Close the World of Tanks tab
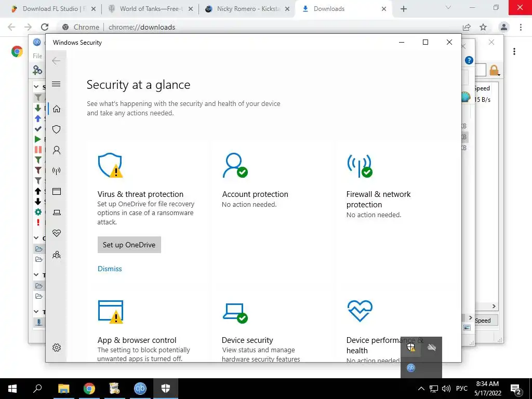The width and height of the screenshot is (532, 399). [190, 9]
